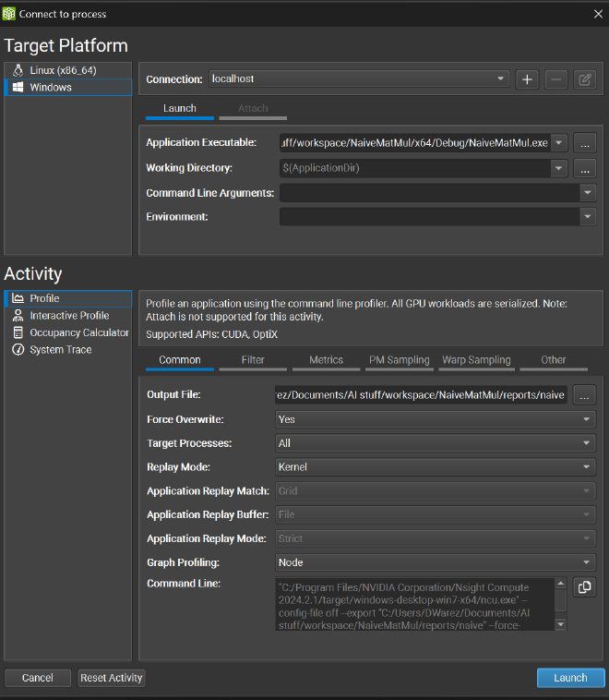Expand the Graph Profiling dropdown
The height and width of the screenshot is (700, 609).
[x=436, y=562]
